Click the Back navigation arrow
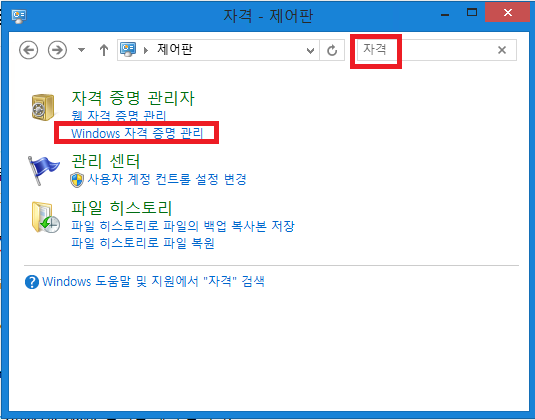Viewport: 535px width, 420px height. pyautogui.click(x=28, y=50)
